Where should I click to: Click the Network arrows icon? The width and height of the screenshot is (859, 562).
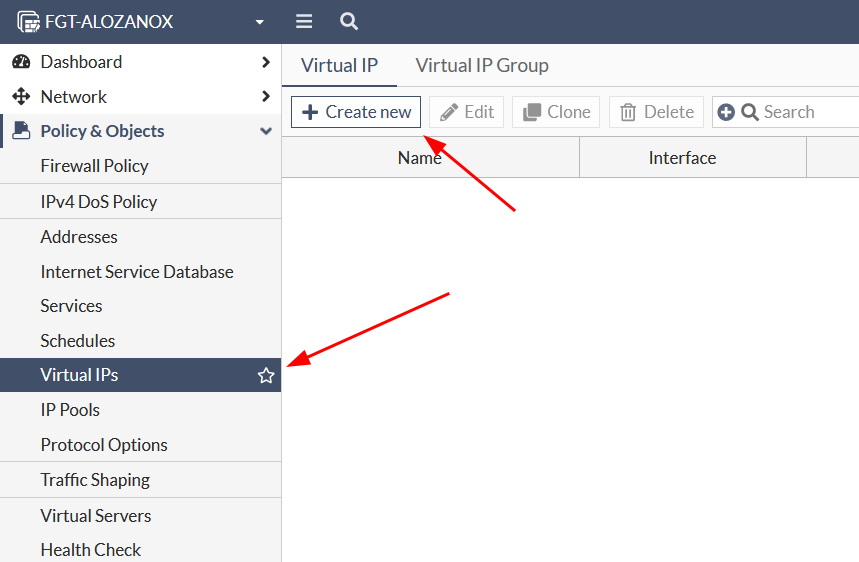pos(21,97)
